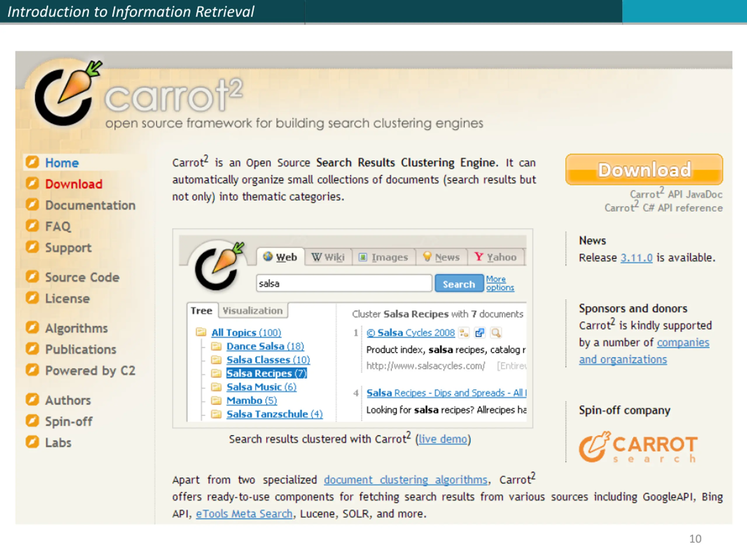Open the Support sidebar item

click(68, 248)
